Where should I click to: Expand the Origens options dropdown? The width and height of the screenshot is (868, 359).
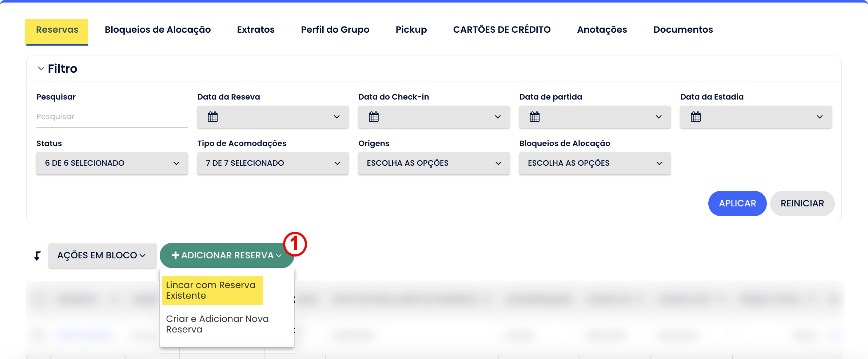coord(434,163)
